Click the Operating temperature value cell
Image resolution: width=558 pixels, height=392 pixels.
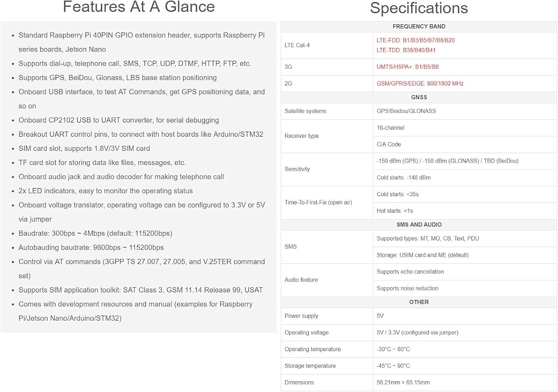point(393,349)
